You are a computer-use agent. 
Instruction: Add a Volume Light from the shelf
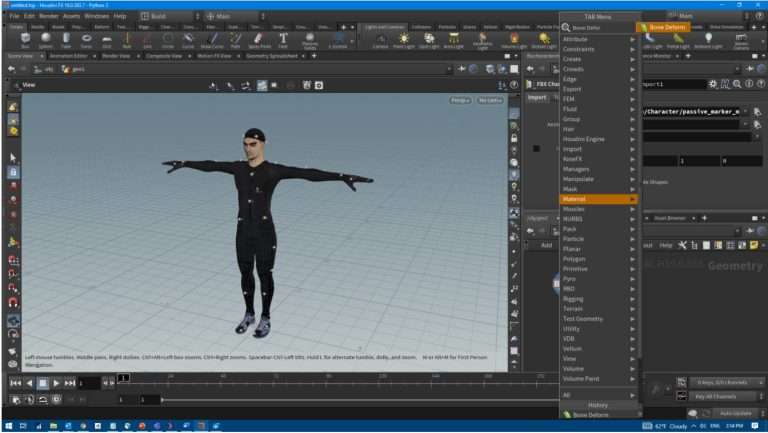pos(514,41)
